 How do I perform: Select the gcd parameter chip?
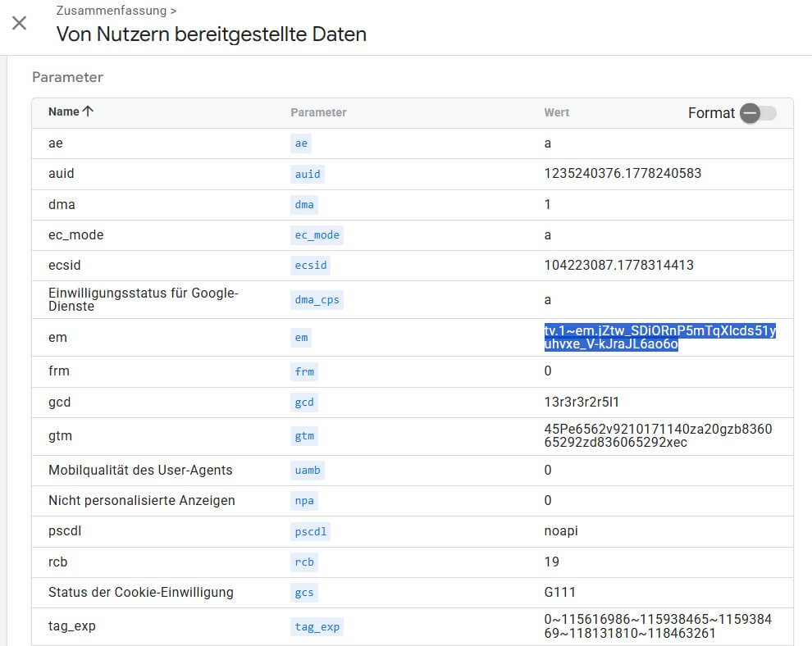(304, 403)
